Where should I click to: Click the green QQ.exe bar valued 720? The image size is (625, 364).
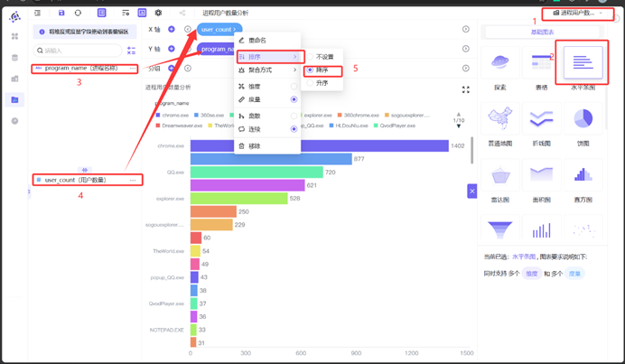click(x=257, y=173)
